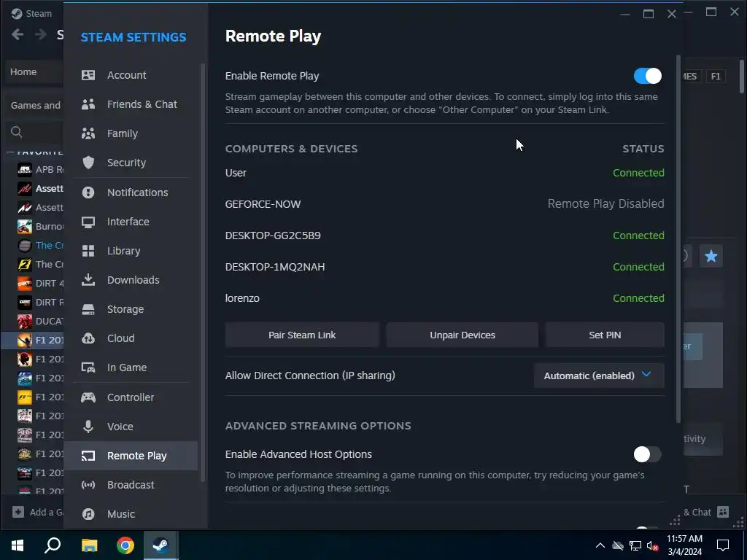This screenshot has height=560, width=747.
Task: Open File Explorer from taskbar
Action: pos(89,545)
